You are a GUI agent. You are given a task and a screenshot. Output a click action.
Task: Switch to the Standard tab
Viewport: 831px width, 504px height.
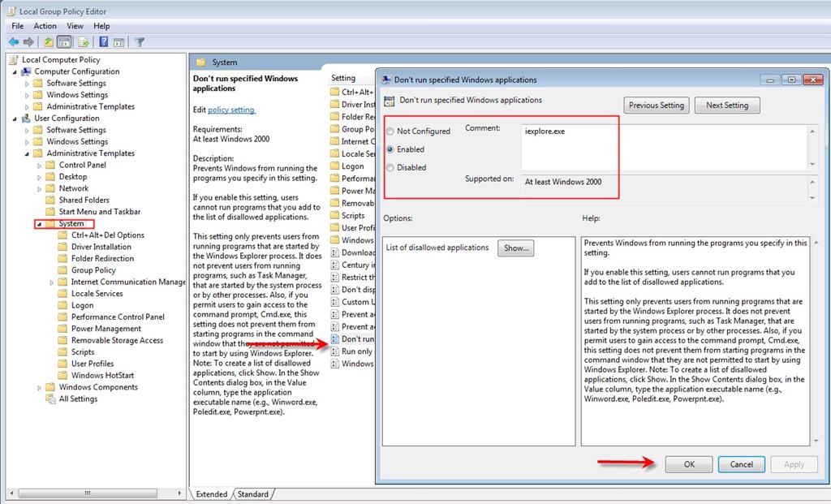(x=253, y=494)
